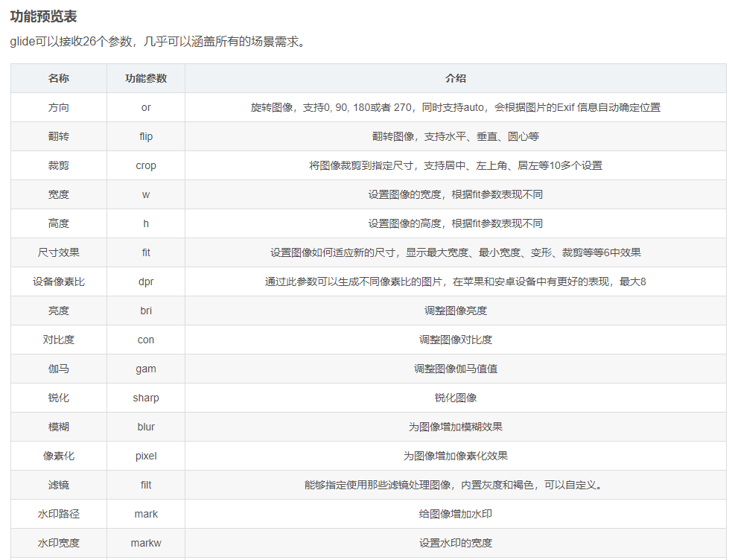The height and width of the screenshot is (560, 729).
Task: Select the 'gam' parameter cell
Action: click(146, 369)
